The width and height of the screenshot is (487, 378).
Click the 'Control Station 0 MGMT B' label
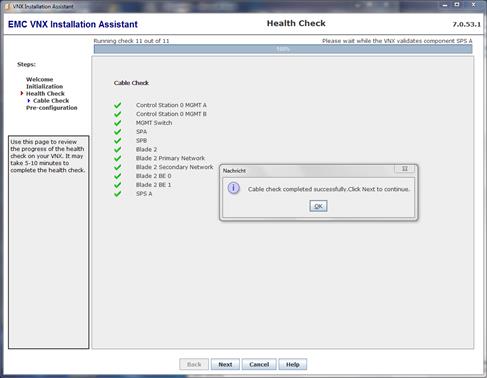click(x=171, y=114)
